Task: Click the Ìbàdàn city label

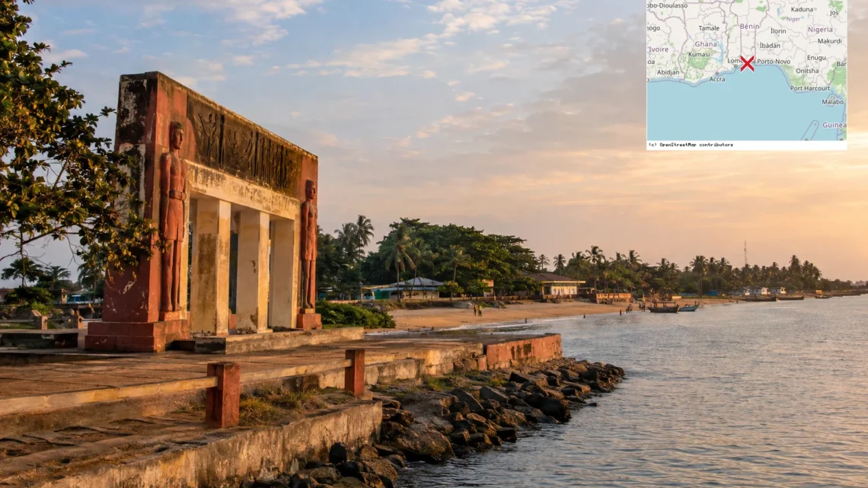Action: [x=770, y=46]
